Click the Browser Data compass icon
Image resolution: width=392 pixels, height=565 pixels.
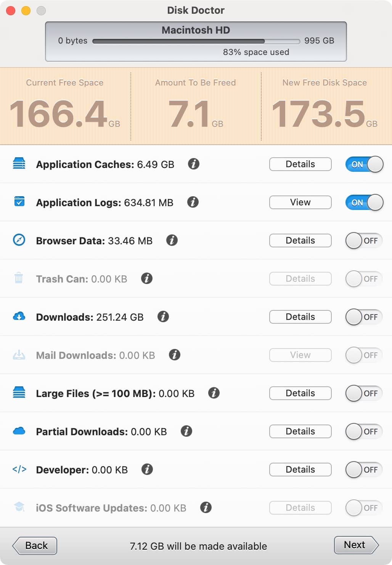(19, 240)
